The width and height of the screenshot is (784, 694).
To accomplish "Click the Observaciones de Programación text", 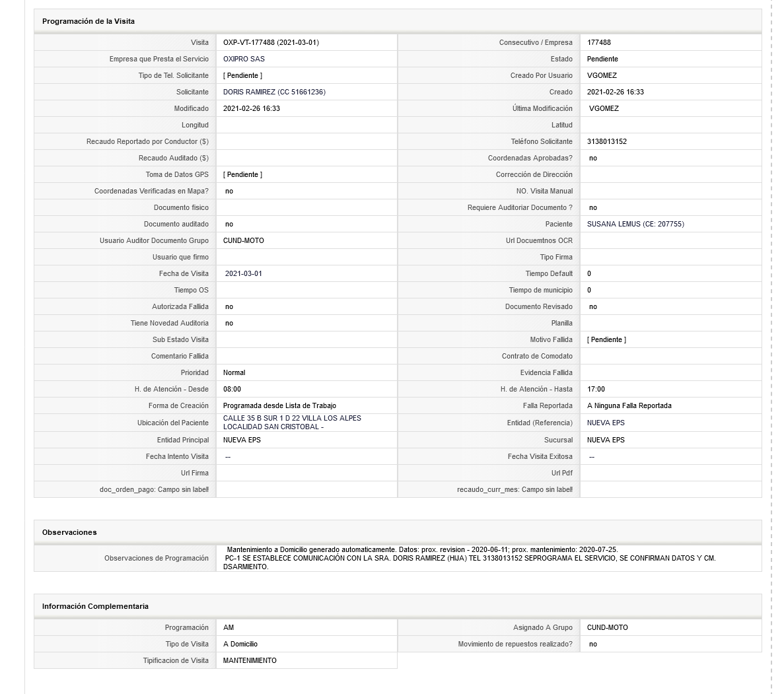I will click(470, 558).
